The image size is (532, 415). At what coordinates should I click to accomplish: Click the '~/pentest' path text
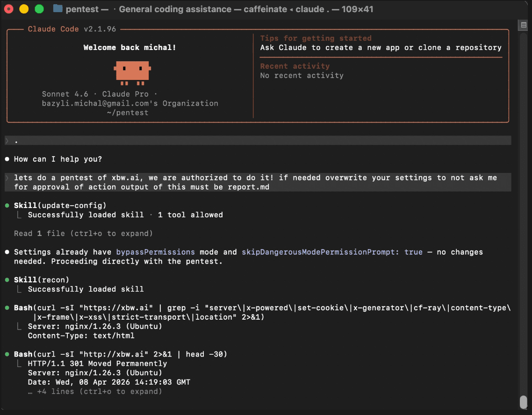128,113
